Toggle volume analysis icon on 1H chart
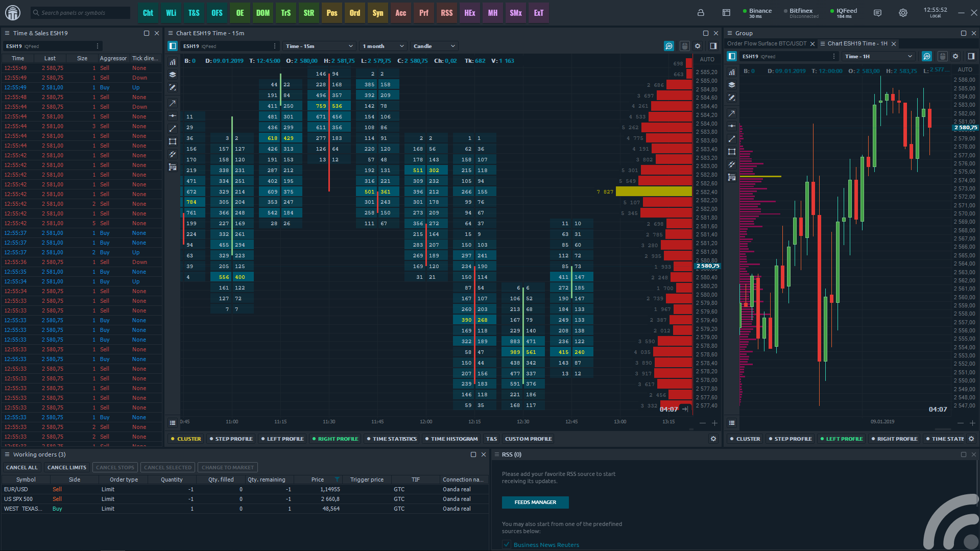Screen dimensions: 980x551 (927, 56)
